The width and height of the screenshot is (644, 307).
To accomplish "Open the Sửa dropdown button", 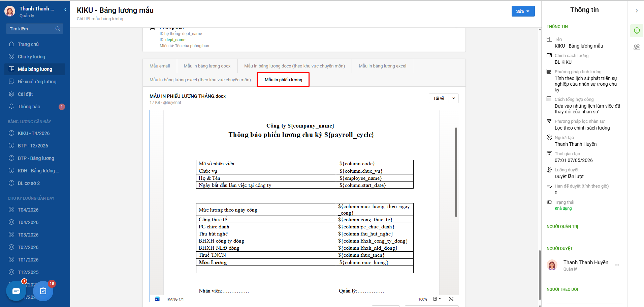I will (x=523, y=11).
